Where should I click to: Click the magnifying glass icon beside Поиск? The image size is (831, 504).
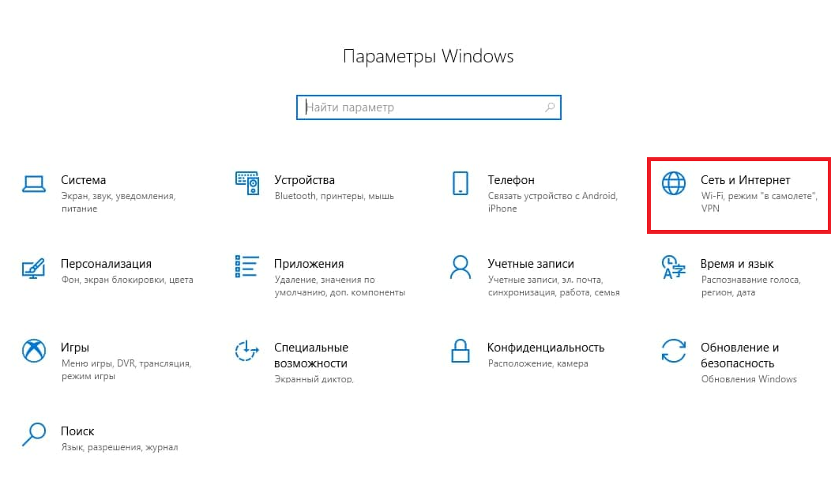click(x=33, y=434)
